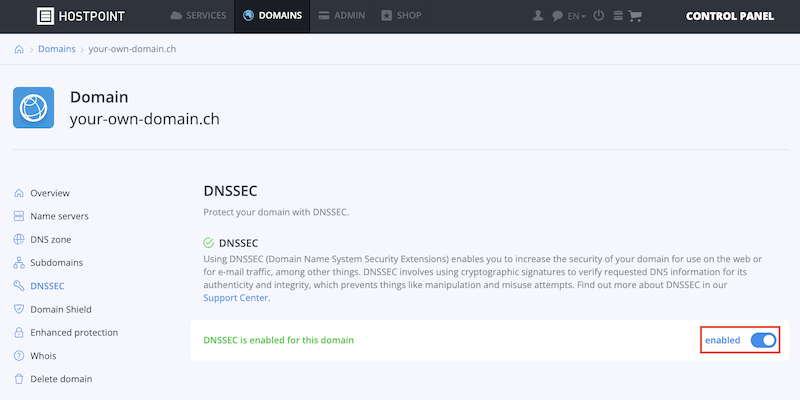Open the Shop menu
Image resolution: width=800 pixels, height=400 pixels.
(x=401, y=16)
